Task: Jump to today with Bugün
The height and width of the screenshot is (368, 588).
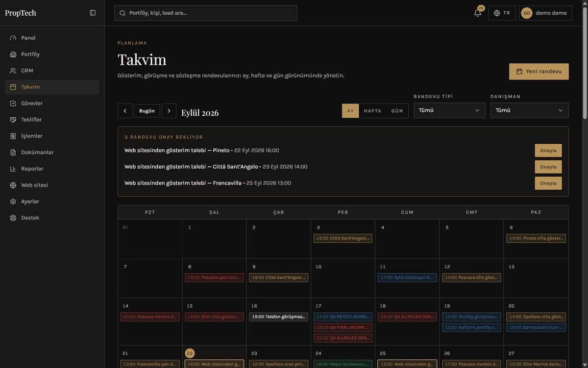Action: 147,111
